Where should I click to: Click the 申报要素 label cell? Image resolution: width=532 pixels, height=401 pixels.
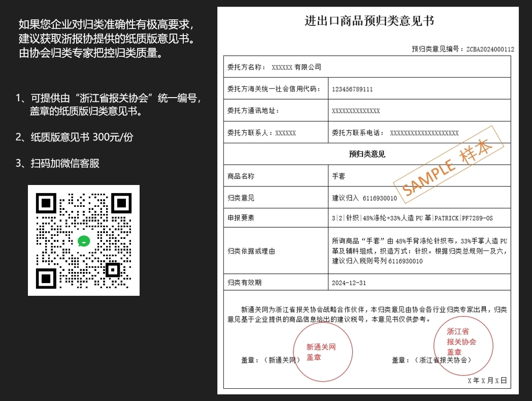[276, 218]
